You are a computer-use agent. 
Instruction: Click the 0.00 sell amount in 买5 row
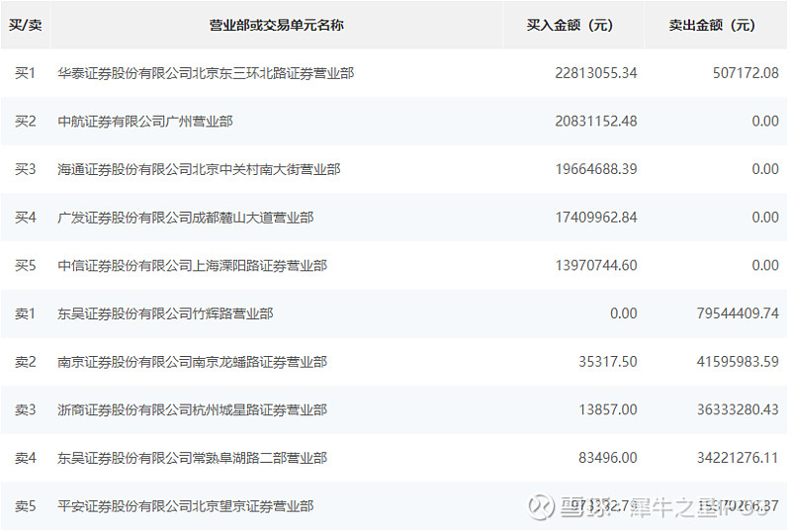(x=765, y=265)
